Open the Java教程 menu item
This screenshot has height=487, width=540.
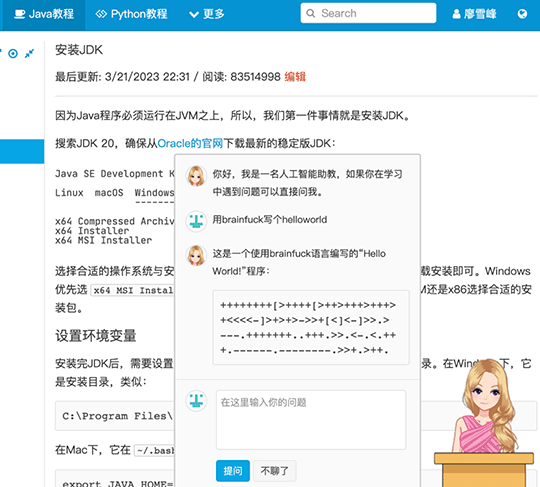[44, 14]
